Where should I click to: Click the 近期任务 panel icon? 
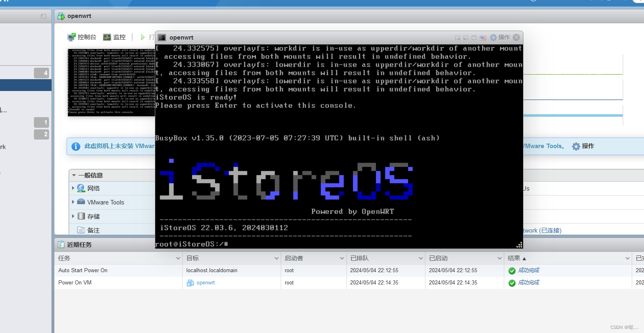pos(61,244)
